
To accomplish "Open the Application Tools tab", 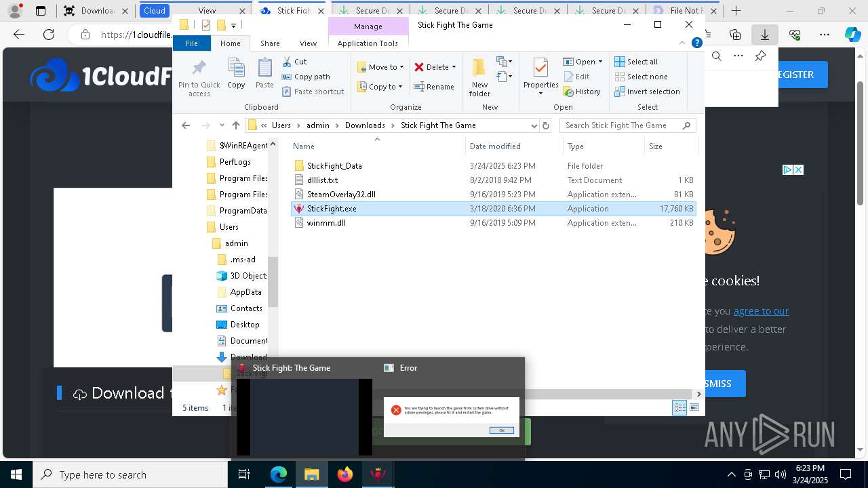I will pyautogui.click(x=368, y=43).
